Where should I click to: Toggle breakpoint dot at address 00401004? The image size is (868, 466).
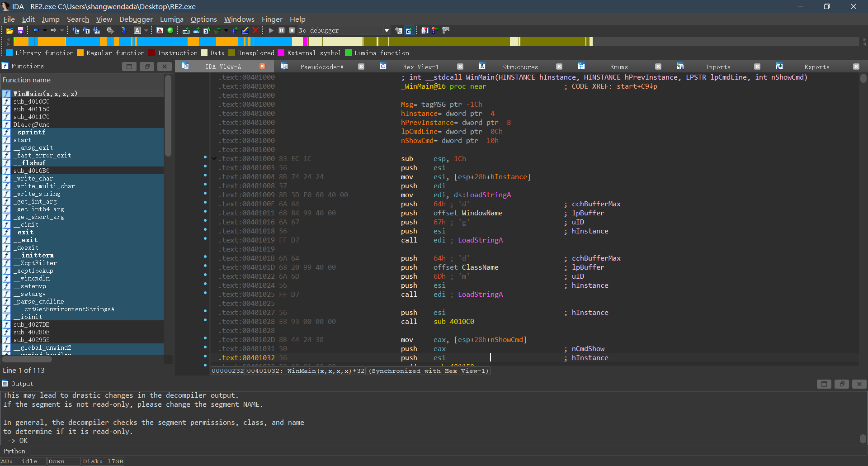coord(205,175)
